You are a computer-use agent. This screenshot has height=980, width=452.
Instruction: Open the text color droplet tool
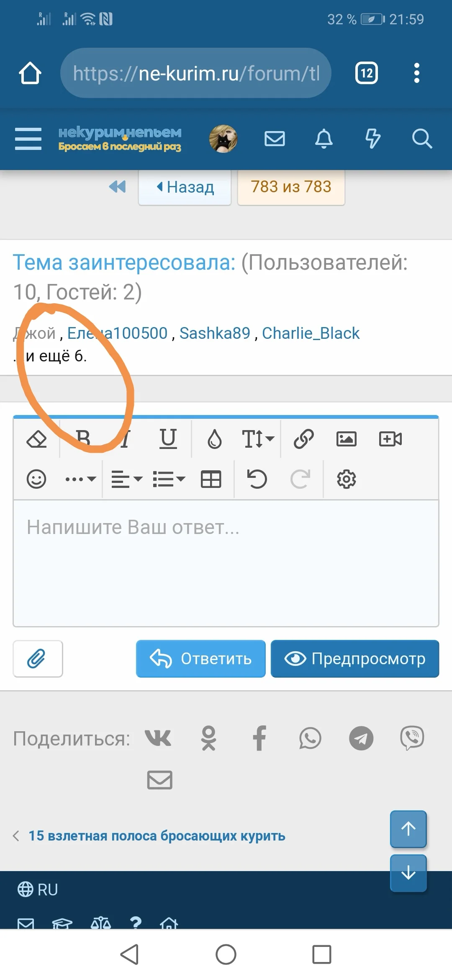(x=215, y=438)
